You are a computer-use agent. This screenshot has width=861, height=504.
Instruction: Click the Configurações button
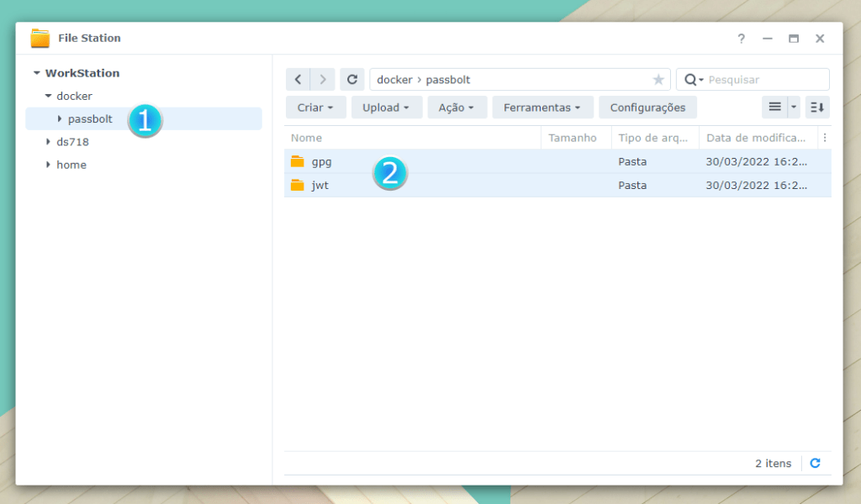tap(647, 108)
